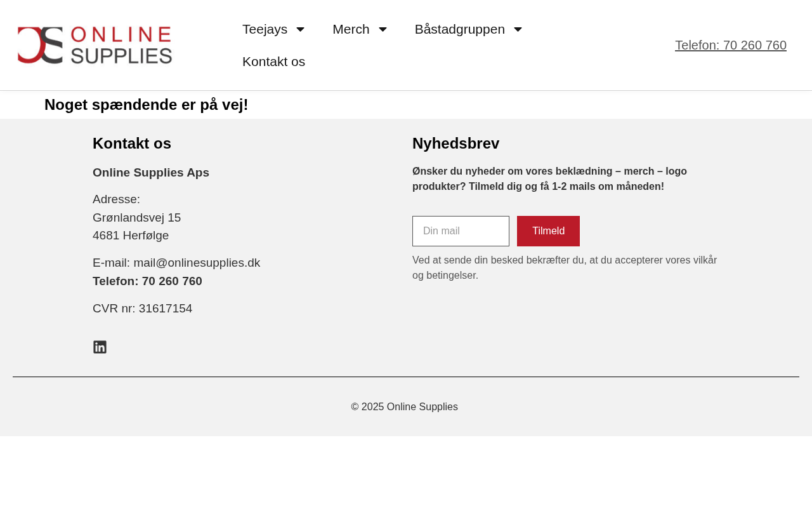Click the © 2025 Online Supplies text
The image size is (812, 508).
(404, 407)
